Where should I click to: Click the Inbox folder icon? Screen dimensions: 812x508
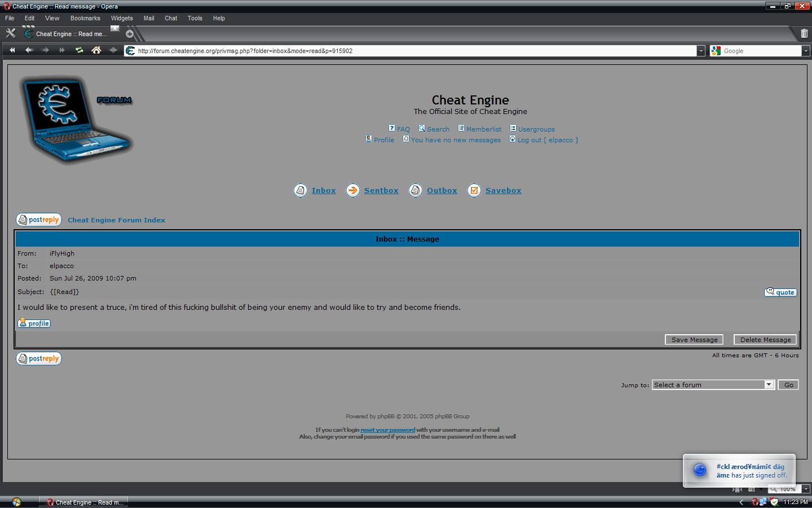pyautogui.click(x=301, y=191)
